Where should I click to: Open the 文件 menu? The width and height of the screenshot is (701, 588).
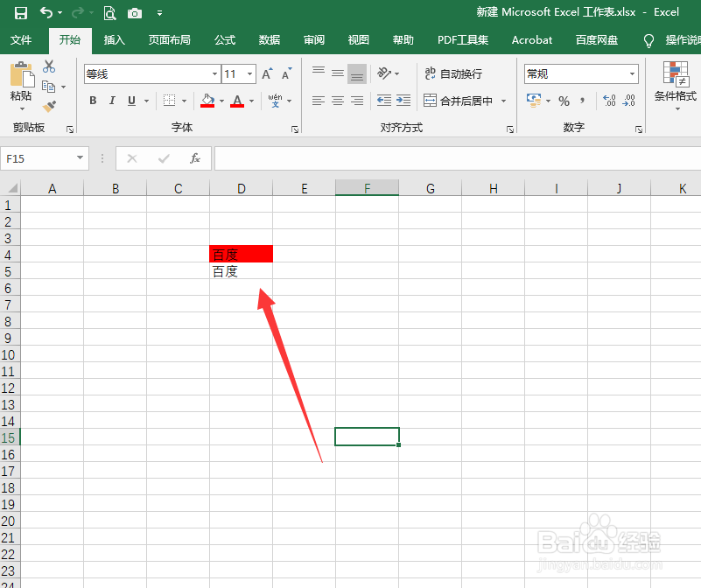[x=21, y=40]
